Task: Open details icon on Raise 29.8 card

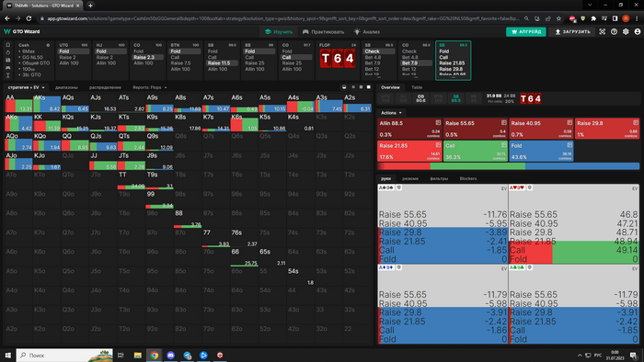Action: (636, 122)
